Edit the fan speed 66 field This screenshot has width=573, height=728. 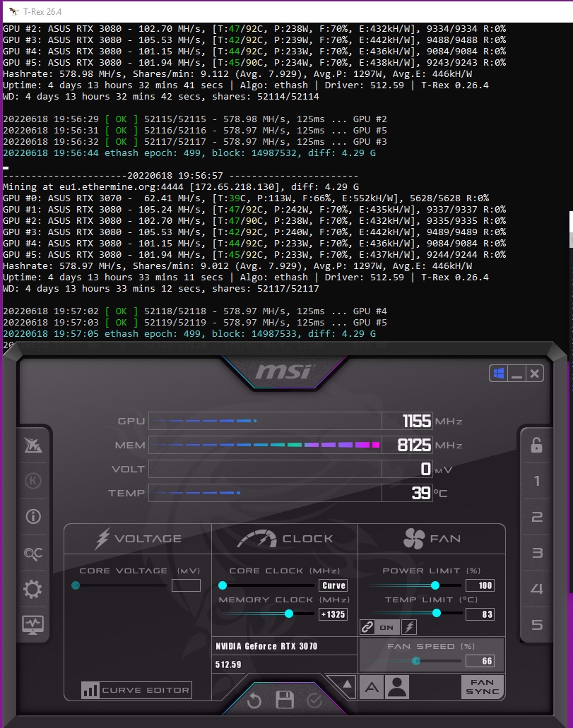(480, 661)
